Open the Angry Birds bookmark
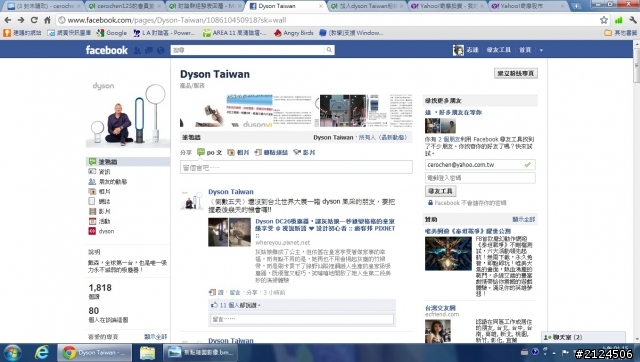This screenshot has height=362, width=640. click(293, 33)
